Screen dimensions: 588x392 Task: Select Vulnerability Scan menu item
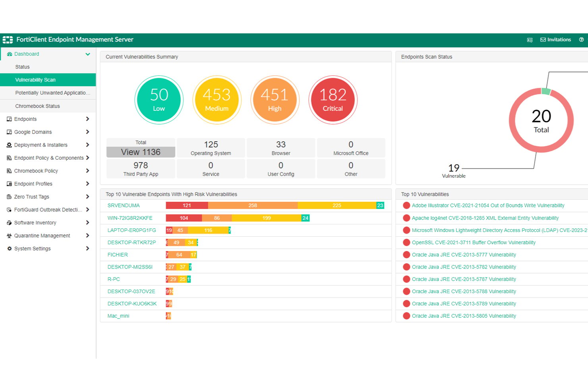point(48,80)
